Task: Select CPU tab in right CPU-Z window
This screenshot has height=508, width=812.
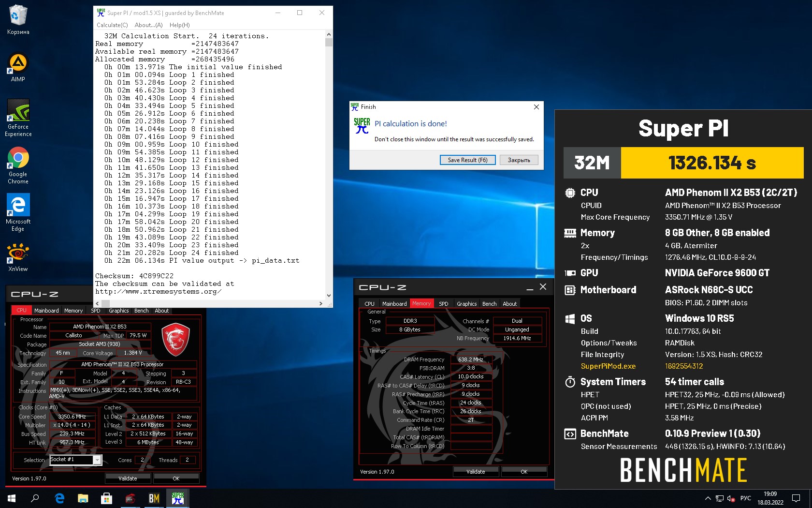Action: pyautogui.click(x=370, y=304)
